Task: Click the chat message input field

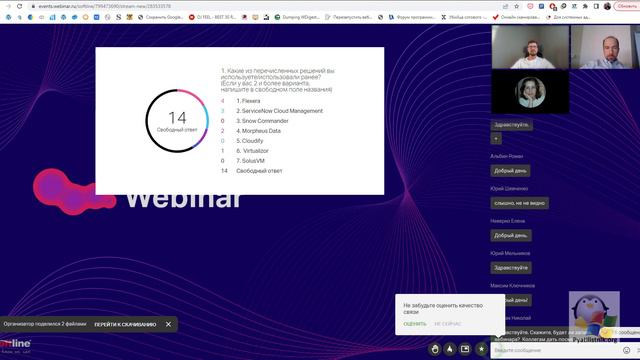Action: tap(555, 350)
